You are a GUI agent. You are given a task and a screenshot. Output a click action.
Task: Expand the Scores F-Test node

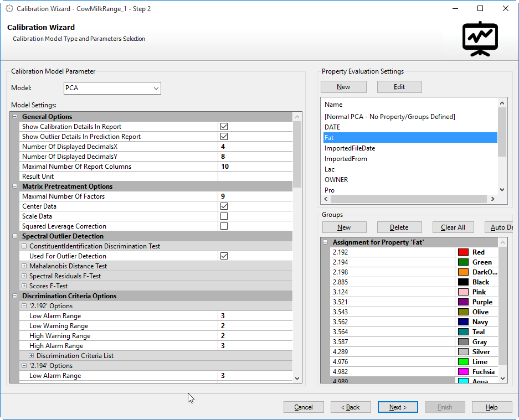tap(24, 286)
